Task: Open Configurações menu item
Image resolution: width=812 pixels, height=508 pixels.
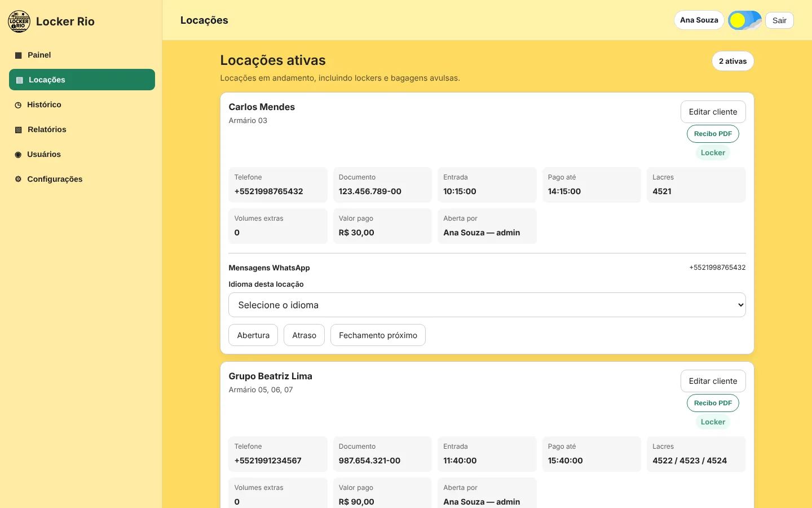Action: click(82, 179)
